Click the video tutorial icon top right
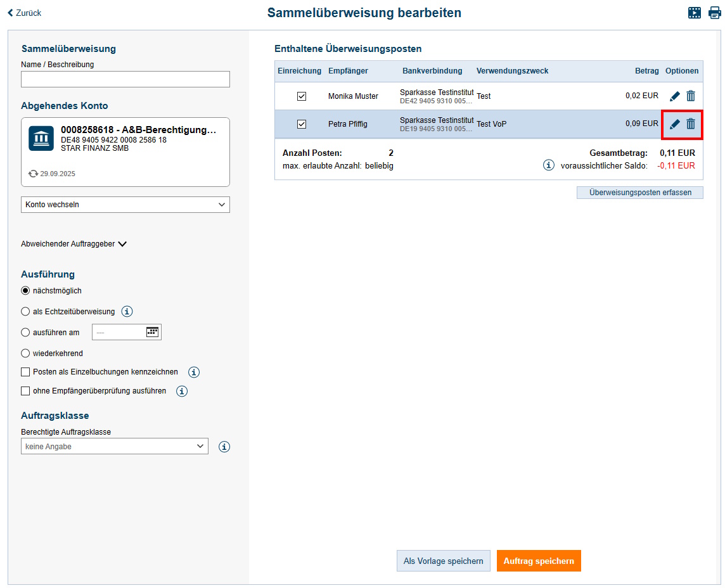This screenshot has width=725, height=588. [x=694, y=12]
